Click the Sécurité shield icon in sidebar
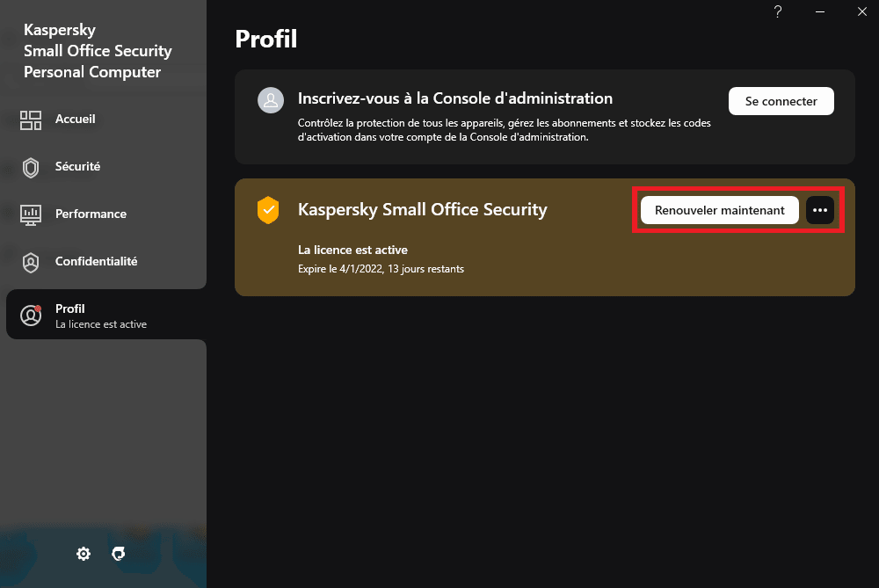This screenshot has width=879, height=588. tap(31, 168)
